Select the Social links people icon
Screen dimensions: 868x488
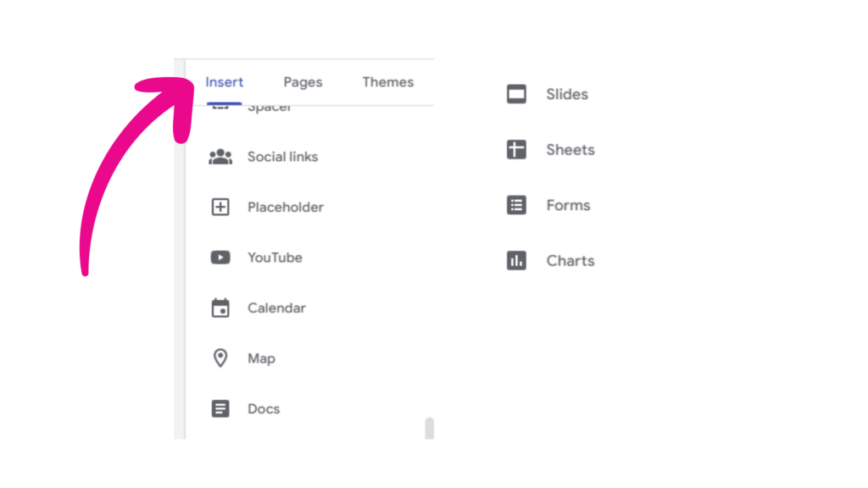[220, 156]
